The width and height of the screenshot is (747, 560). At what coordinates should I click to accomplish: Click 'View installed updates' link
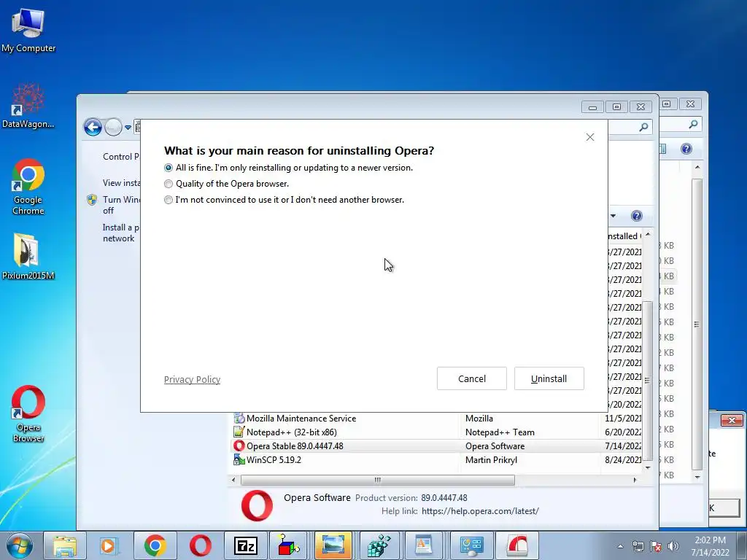point(121,183)
